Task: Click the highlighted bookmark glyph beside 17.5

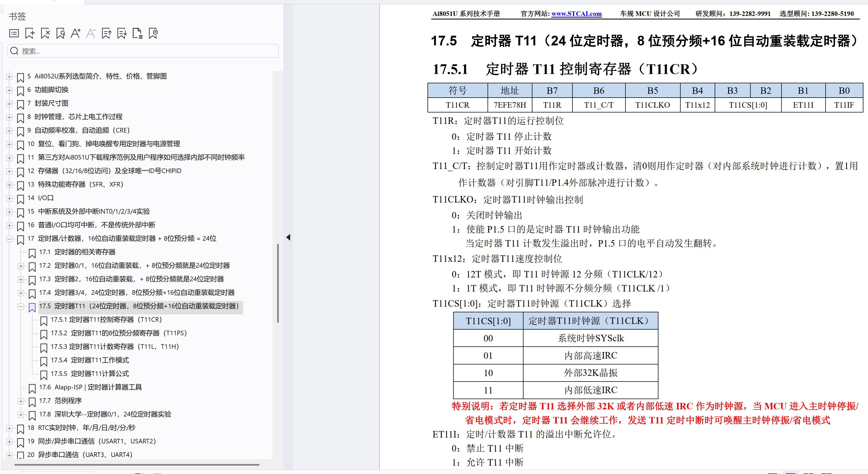Action: click(32, 307)
